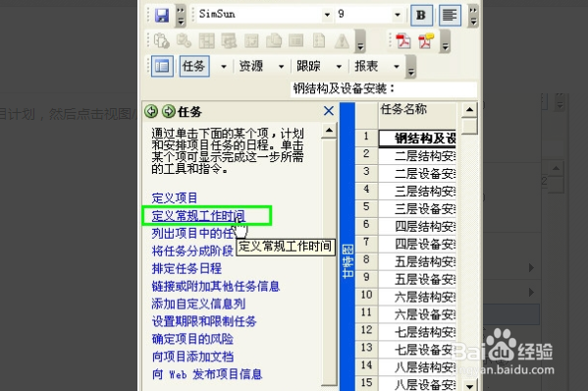Click the side pane scroll up arrow
The image size is (588, 391).
(x=329, y=131)
